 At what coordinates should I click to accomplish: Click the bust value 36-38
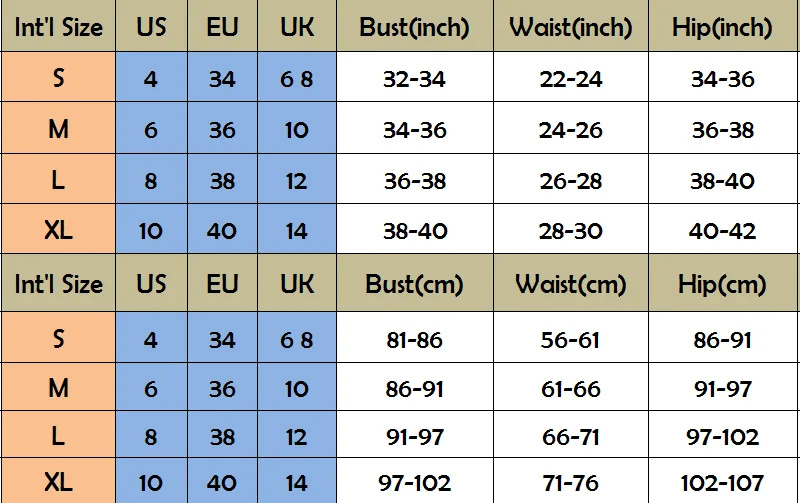[x=414, y=181]
